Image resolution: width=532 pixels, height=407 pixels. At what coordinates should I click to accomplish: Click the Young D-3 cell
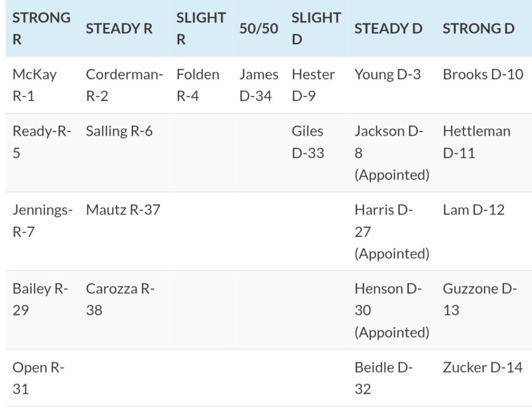tap(388, 74)
